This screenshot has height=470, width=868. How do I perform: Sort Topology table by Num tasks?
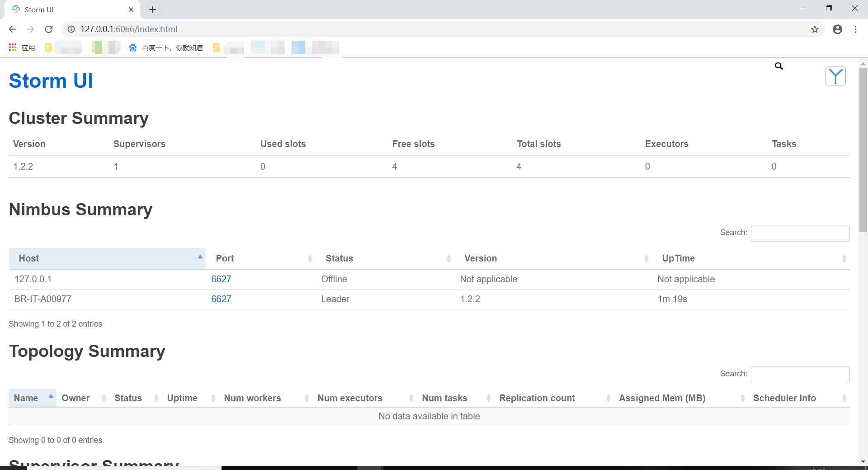point(455,398)
